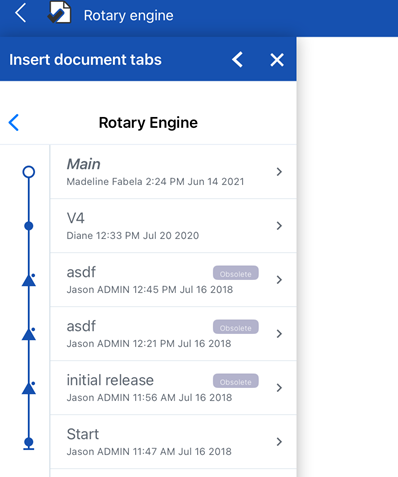This screenshot has height=477, width=398.
Task: Click Obsolete badge on initial release row
Action: (x=236, y=381)
